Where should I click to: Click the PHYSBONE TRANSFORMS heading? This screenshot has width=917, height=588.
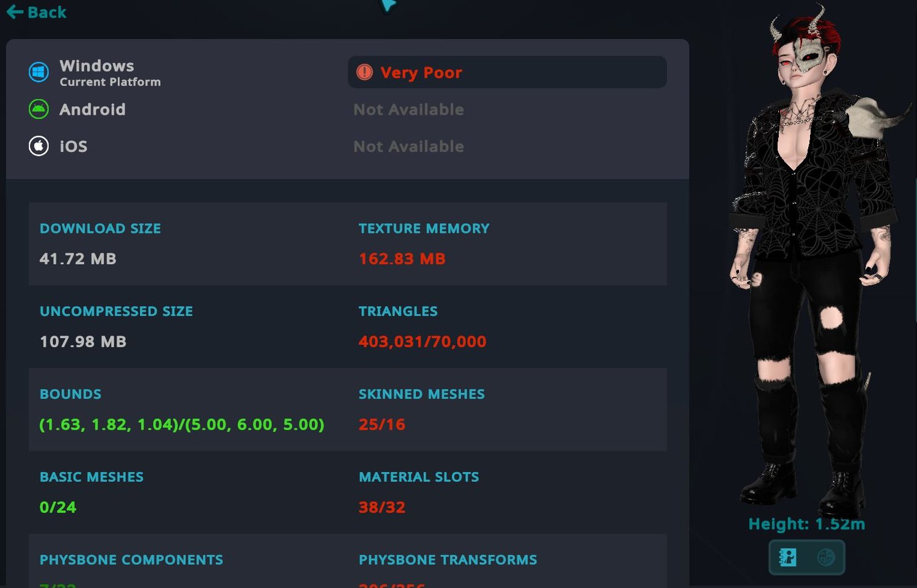coord(447,560)
